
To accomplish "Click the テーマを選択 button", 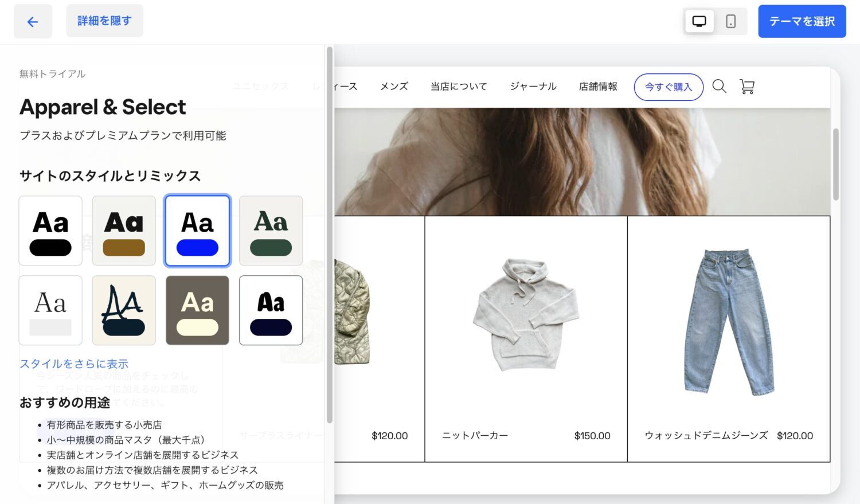I will click(802, 21).
